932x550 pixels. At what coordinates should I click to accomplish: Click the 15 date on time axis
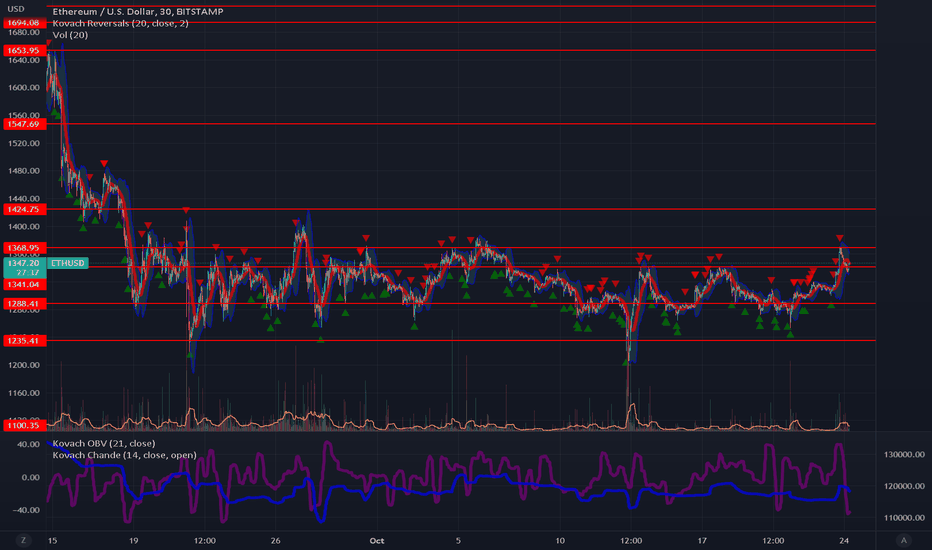[x=52, y=540]
